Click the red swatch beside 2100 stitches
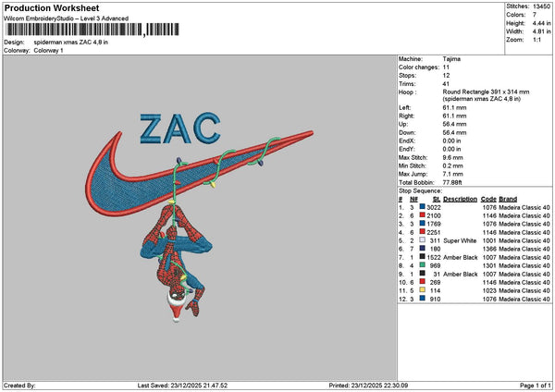Image resolution: width=555 pixels, height=392 pixels. coord(422,215)
